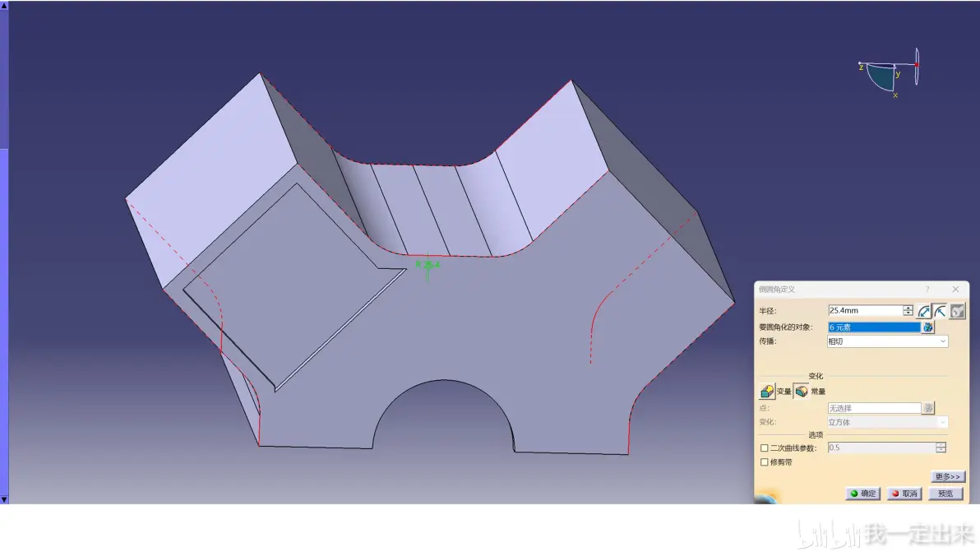Click the point selection icon beside 无选择

tap(929, 407)
